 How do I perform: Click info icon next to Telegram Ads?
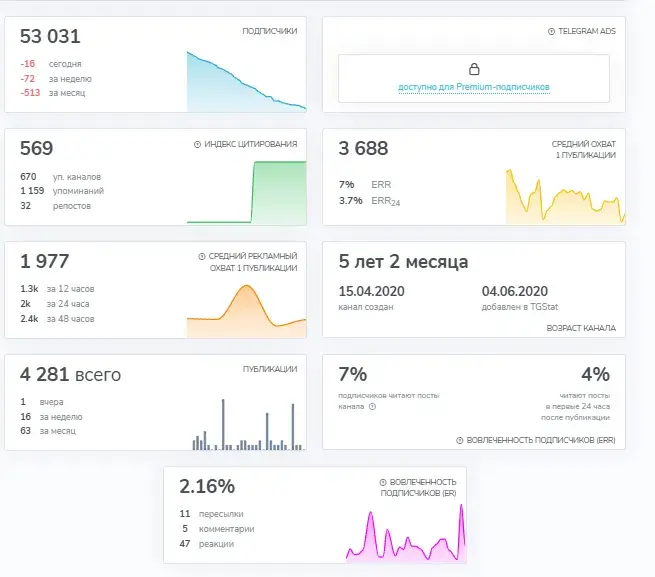(551, 31)
